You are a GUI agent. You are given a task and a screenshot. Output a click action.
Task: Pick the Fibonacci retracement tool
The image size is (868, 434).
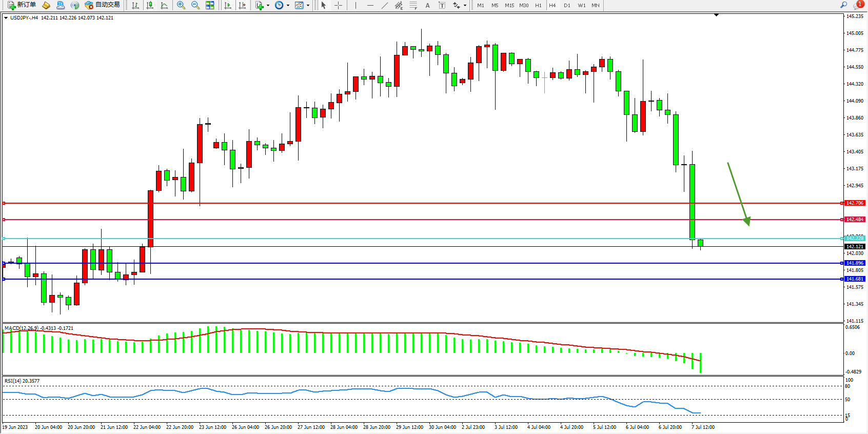tap(413, 5)
